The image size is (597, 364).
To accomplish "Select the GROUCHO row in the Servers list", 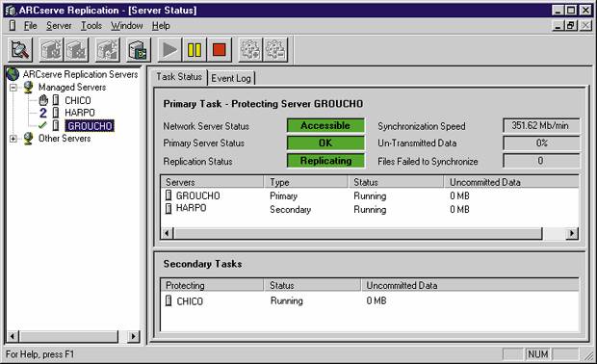I will 370,195.
